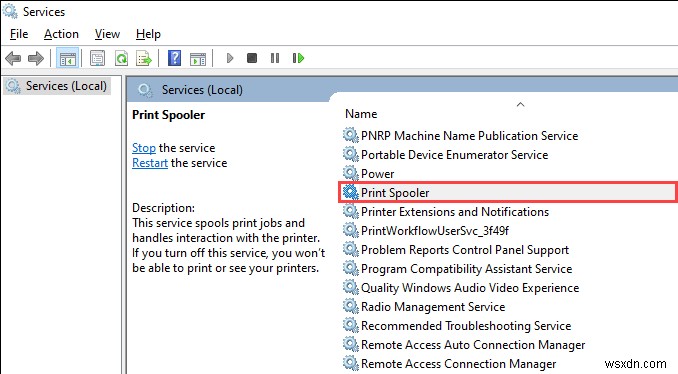Sort services by the Name column header

point(361,114)
